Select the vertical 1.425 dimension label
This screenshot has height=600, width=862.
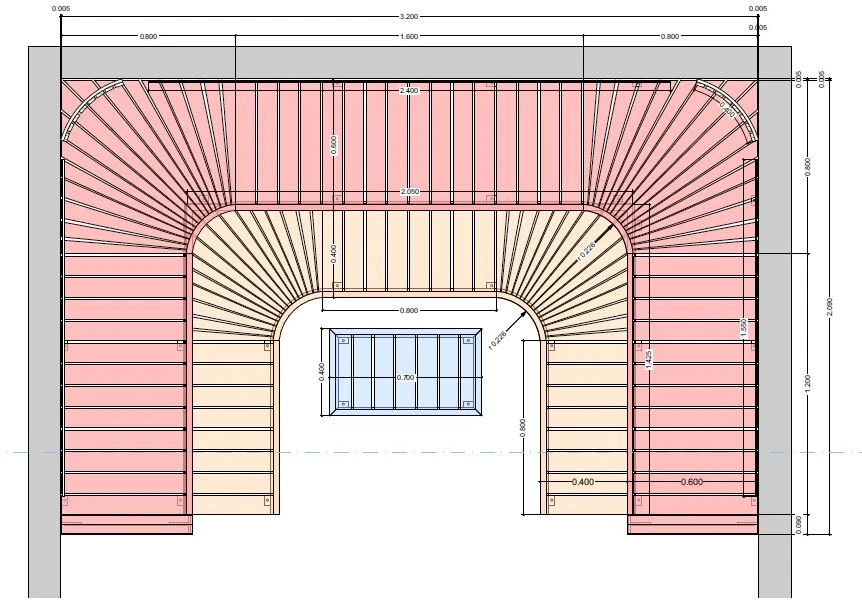tap(649, 360)
